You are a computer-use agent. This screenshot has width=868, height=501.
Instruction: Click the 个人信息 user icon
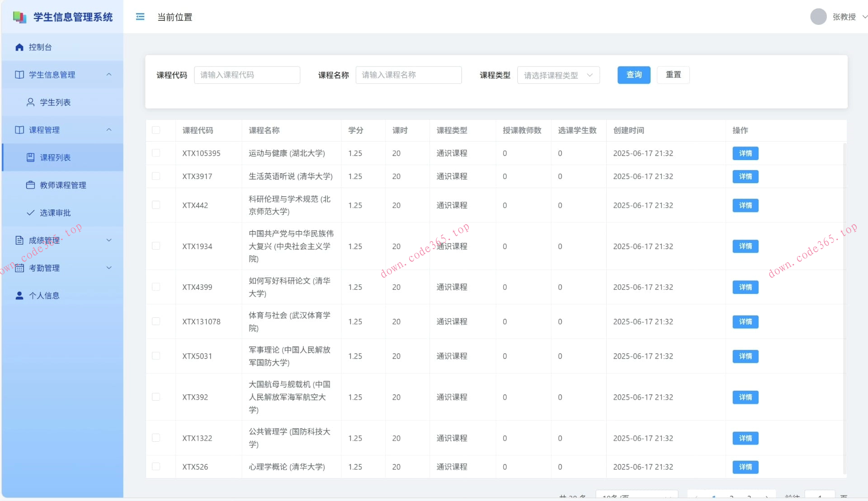point(19,295)
